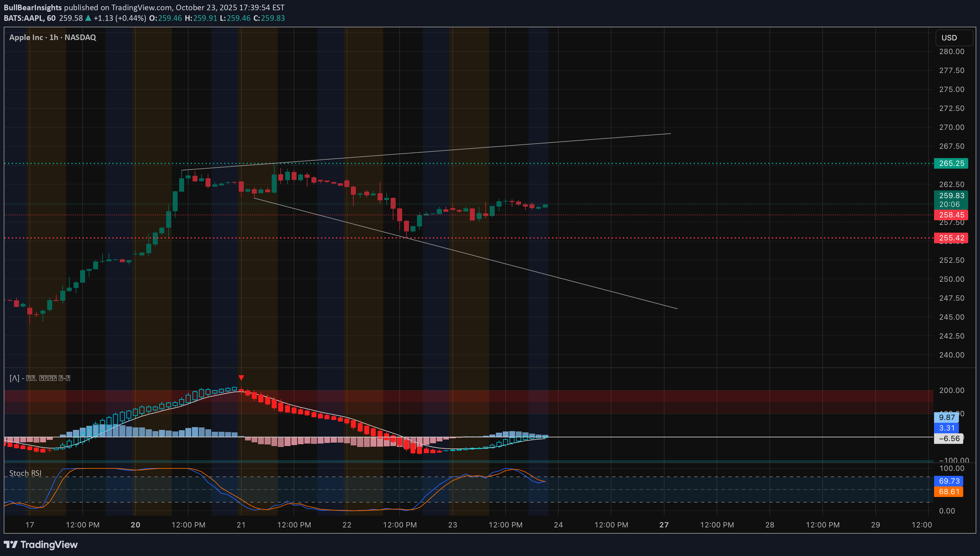Click the green up-arrow price change icon
Screen dimensions: 980x556
click(x=88, y=18)
